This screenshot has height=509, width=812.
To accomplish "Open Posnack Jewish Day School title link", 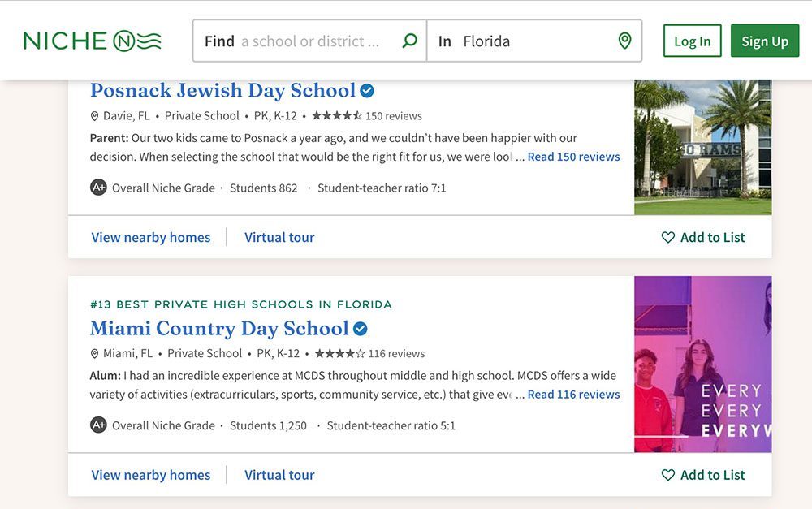I will (222, 90).
